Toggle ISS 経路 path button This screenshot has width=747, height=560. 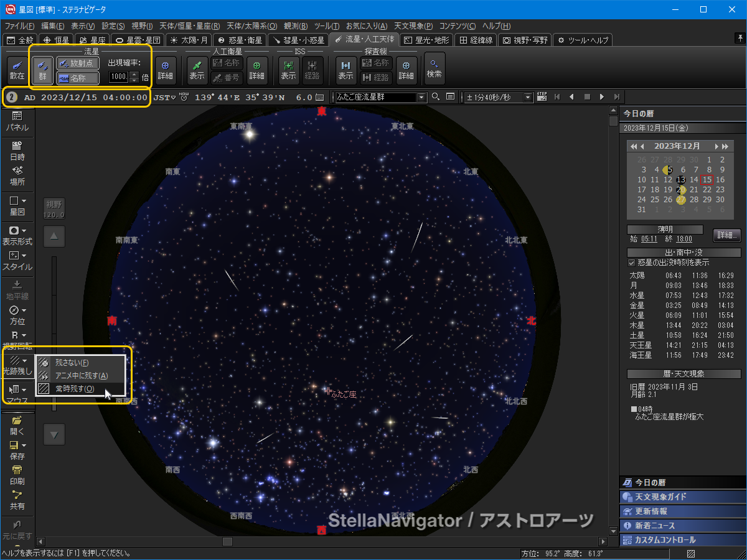[x=312, y=69]
